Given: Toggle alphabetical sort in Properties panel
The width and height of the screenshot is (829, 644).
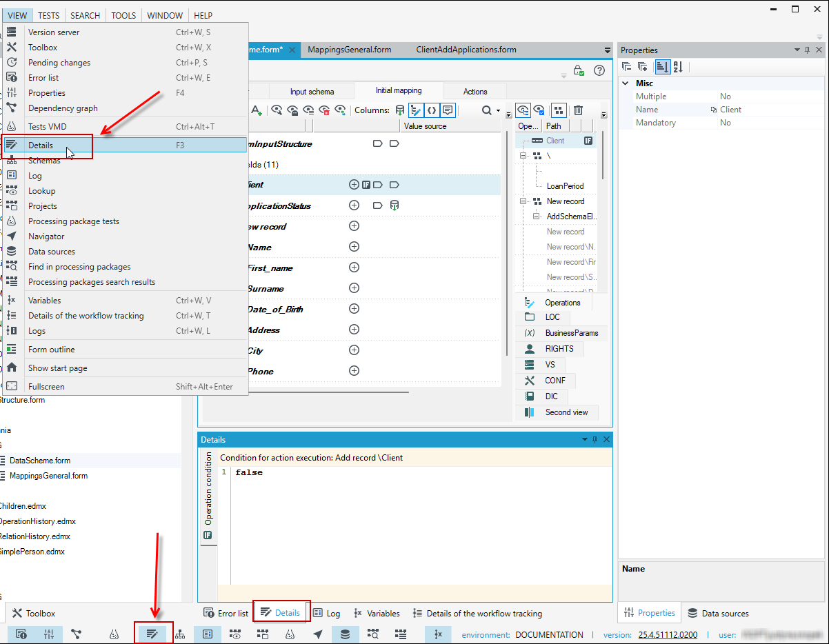Looking at the screenshot, I should [x=678, y=67].
